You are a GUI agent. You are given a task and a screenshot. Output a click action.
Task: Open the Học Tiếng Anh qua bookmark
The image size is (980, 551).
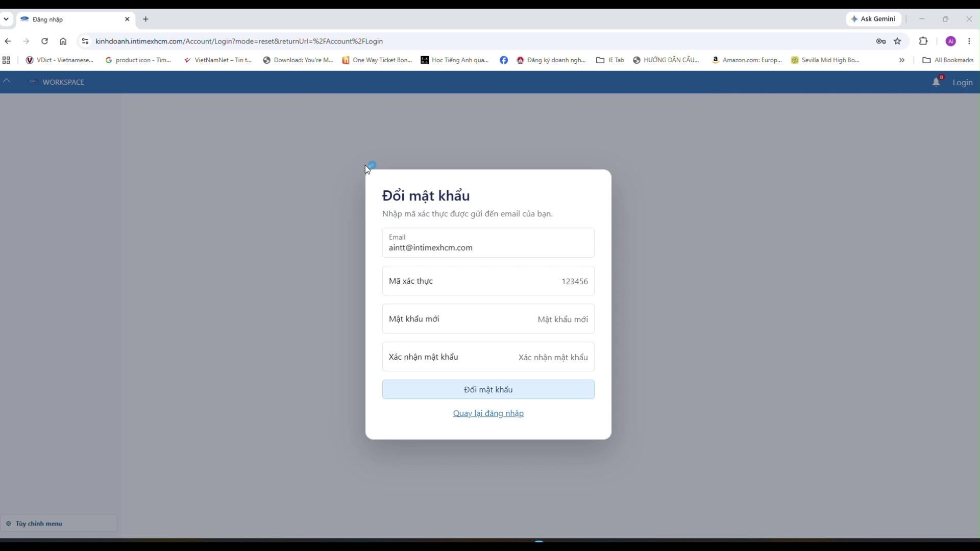pyautogui.click(x=455, y=60)
